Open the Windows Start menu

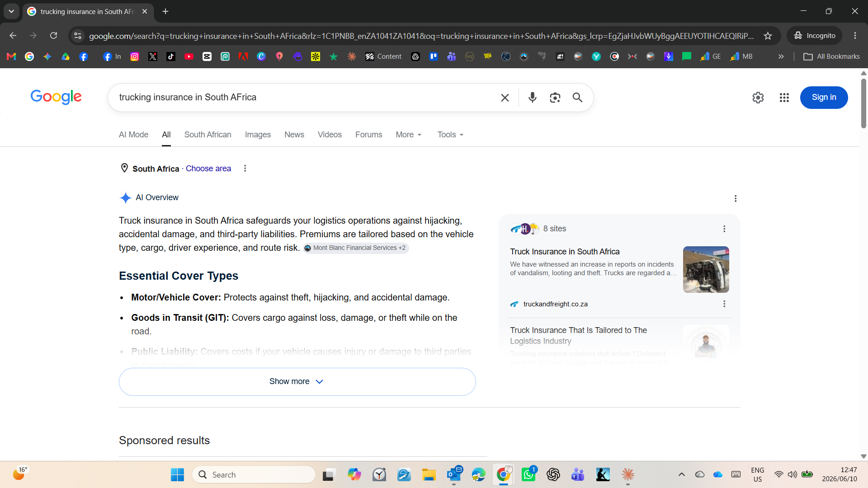(177, 474)
